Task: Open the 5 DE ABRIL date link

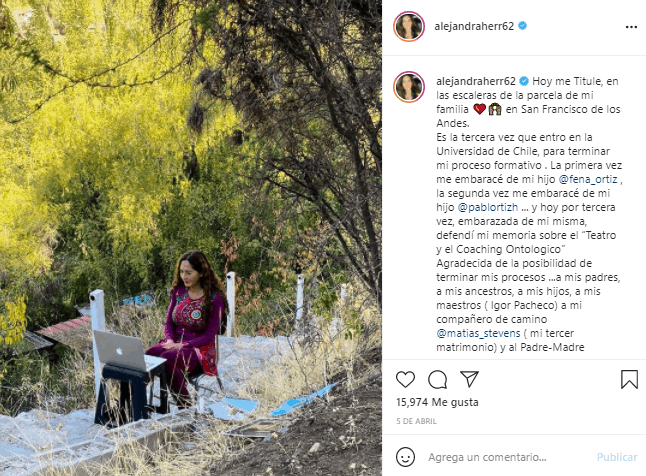Action: pos(416,421)
